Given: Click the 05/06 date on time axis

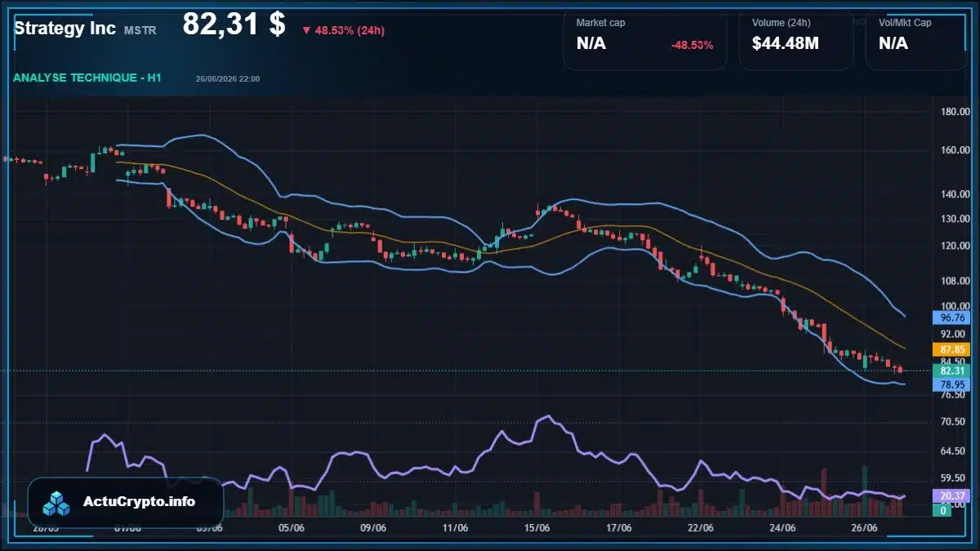Looking at the screenshot, I should click(x=292, y=528).
